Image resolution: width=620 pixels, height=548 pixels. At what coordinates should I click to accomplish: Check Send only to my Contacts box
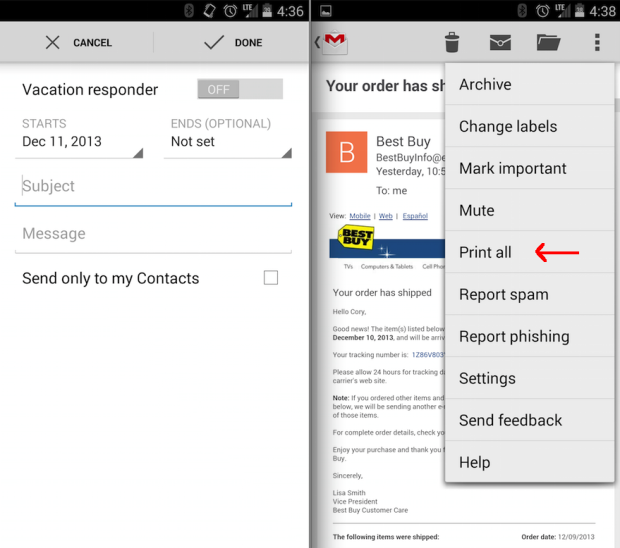pos(271,278)
